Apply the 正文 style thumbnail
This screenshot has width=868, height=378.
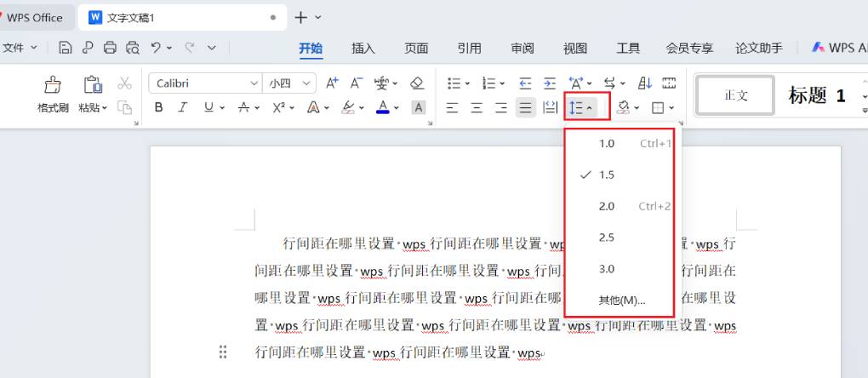point(736,95)
